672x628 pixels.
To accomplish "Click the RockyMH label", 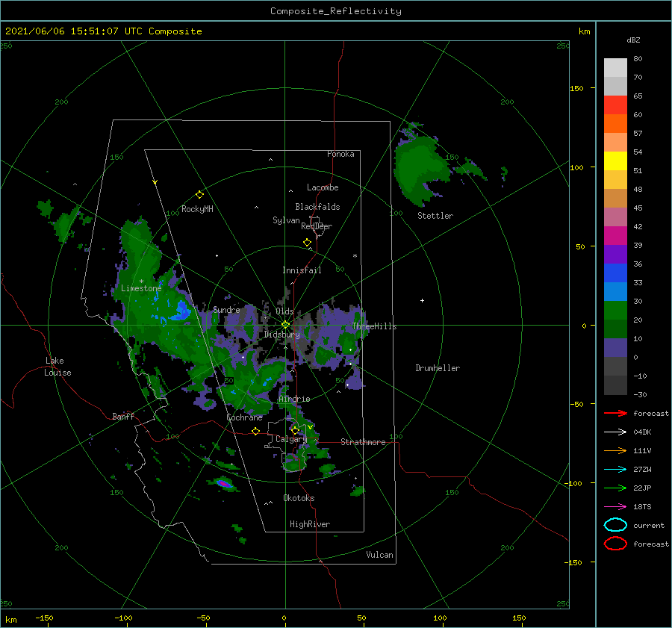I will (x=197, y=209).
